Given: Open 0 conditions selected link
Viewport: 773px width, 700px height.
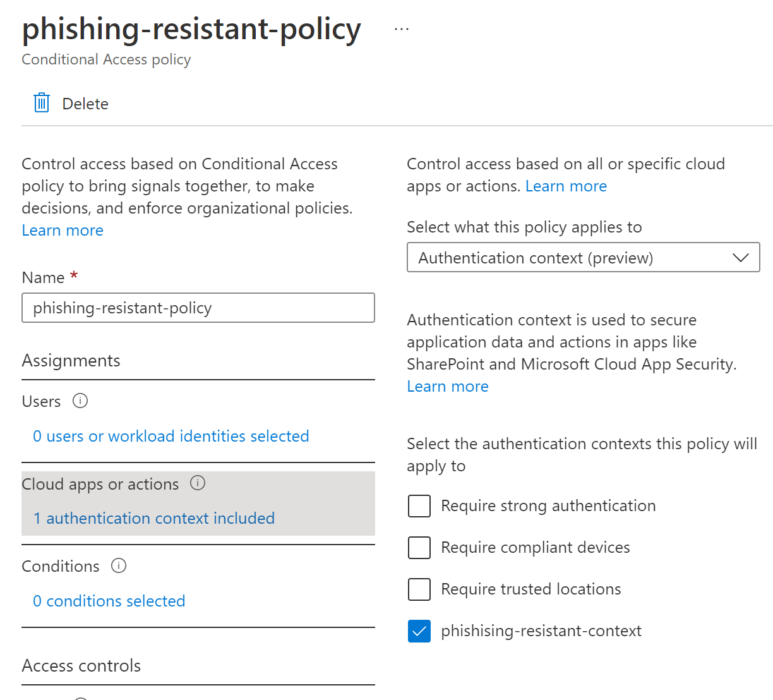Looking at the screenshot, I should (109, 601).
